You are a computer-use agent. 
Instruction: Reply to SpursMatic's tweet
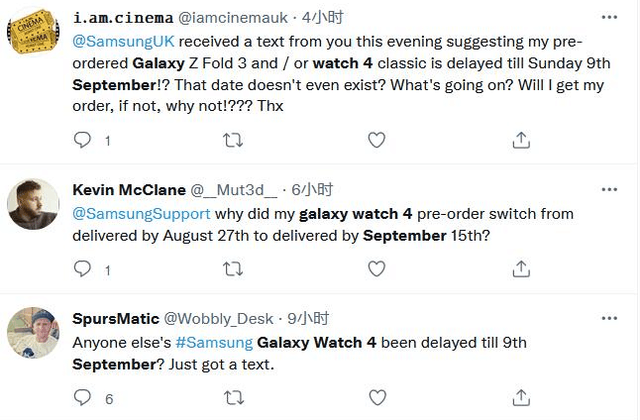(x=82, y=398)
